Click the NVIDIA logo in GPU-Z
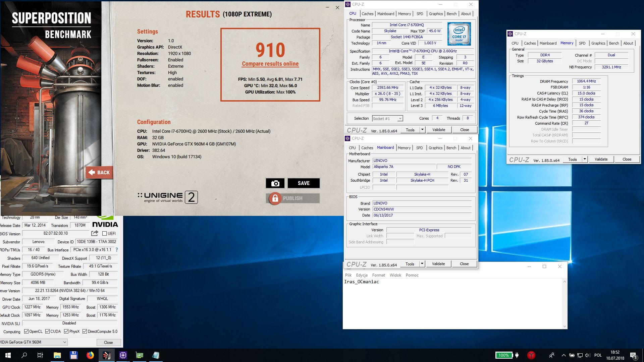Viewport: 644px width, 362px height. [x=105, y=222]
